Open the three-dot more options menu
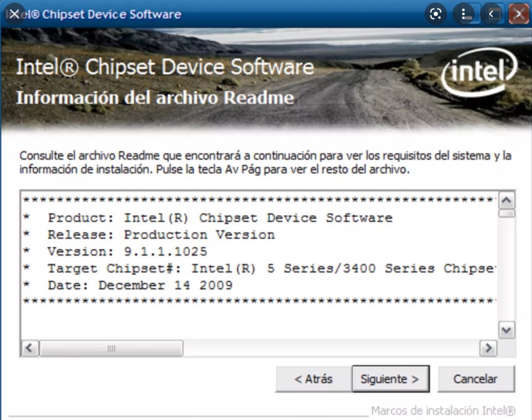This screenshot has height=420, width=532. [463, 14]
